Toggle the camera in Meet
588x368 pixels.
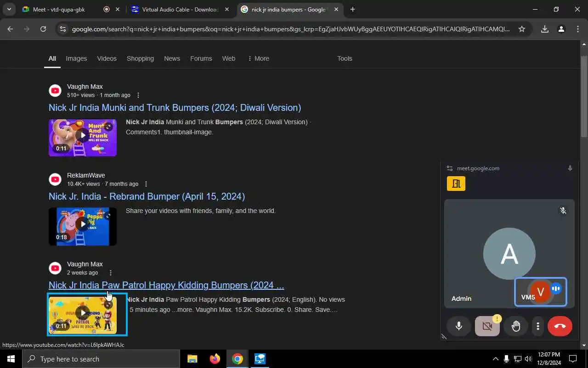tap(487, 326)
